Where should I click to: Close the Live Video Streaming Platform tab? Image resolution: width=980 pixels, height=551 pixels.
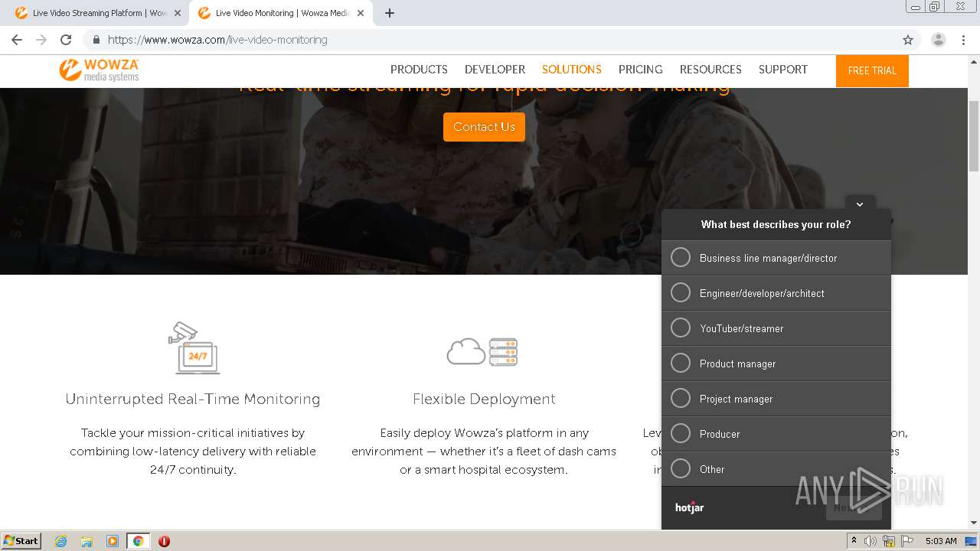[178, 13]
